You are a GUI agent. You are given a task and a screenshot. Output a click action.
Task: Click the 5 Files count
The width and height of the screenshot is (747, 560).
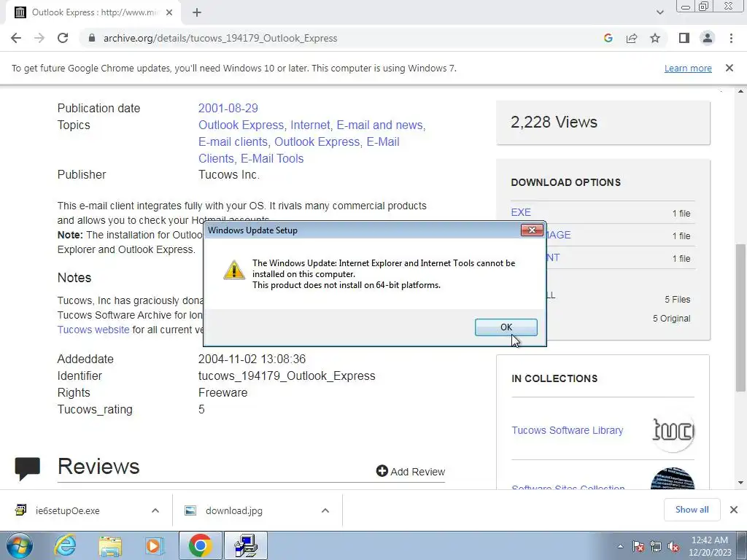coord(678,300)
